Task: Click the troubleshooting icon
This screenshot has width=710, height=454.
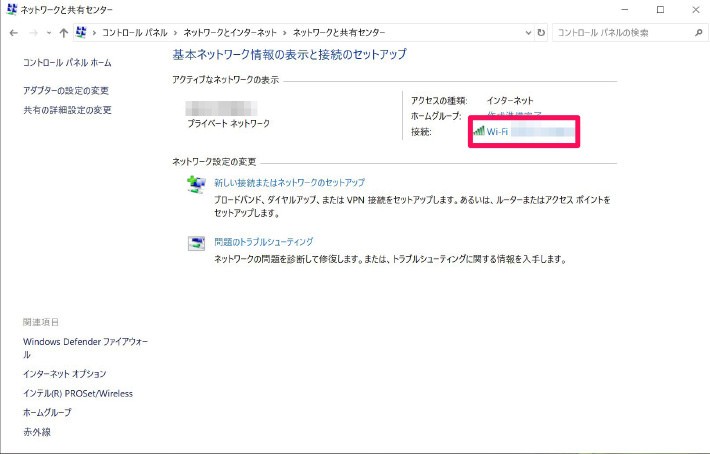Action: [x=196, y=243]
